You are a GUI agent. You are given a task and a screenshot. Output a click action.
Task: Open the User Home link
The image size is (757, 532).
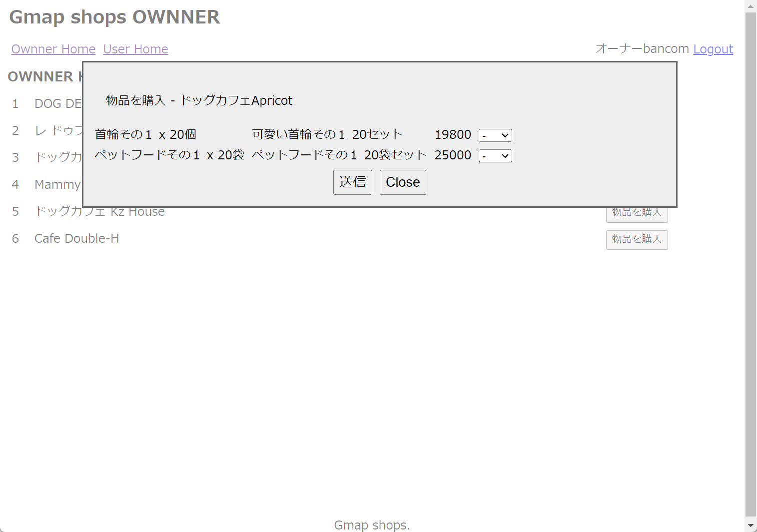[x=136, y=49]
